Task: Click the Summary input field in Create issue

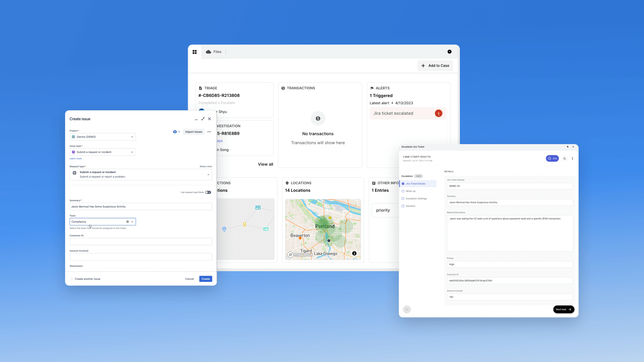Action: click(x=140, y=206)
